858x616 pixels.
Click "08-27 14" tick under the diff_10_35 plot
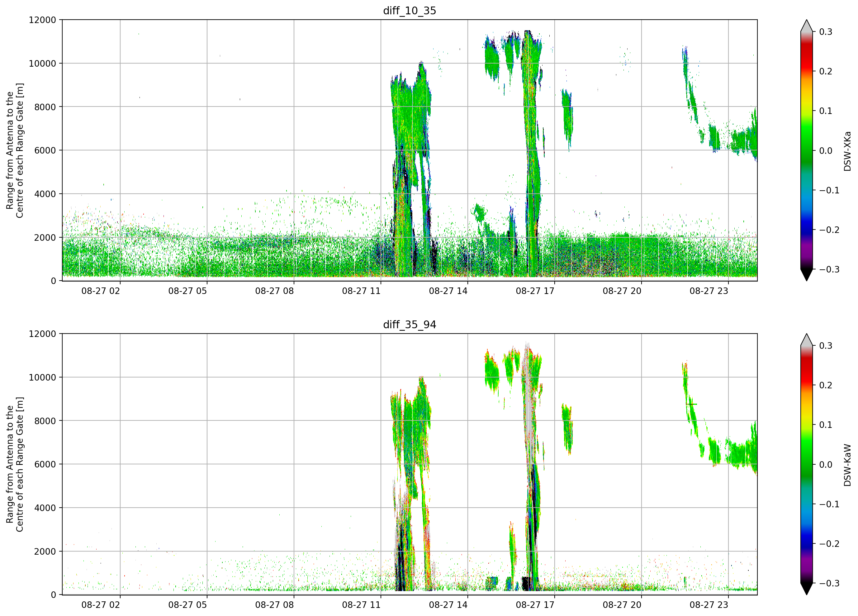(x=448, y=291)
